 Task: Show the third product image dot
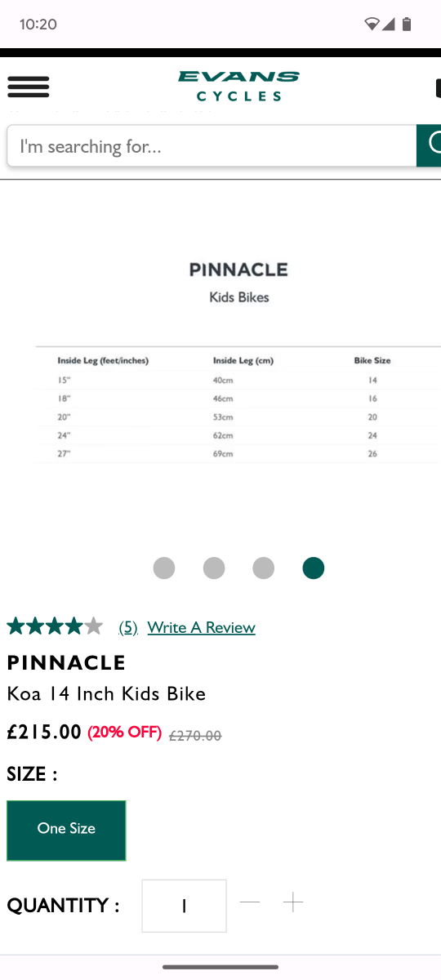(264, 568)
